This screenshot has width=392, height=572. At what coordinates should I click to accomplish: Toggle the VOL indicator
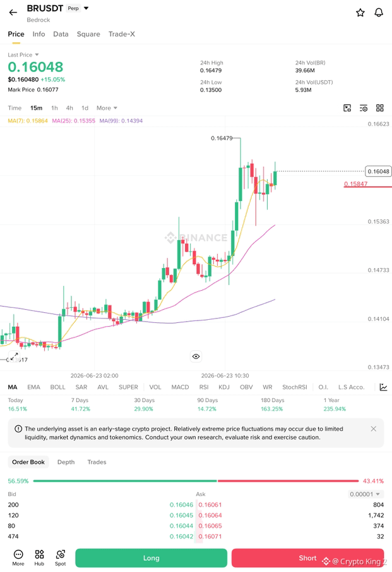[155, 387]
